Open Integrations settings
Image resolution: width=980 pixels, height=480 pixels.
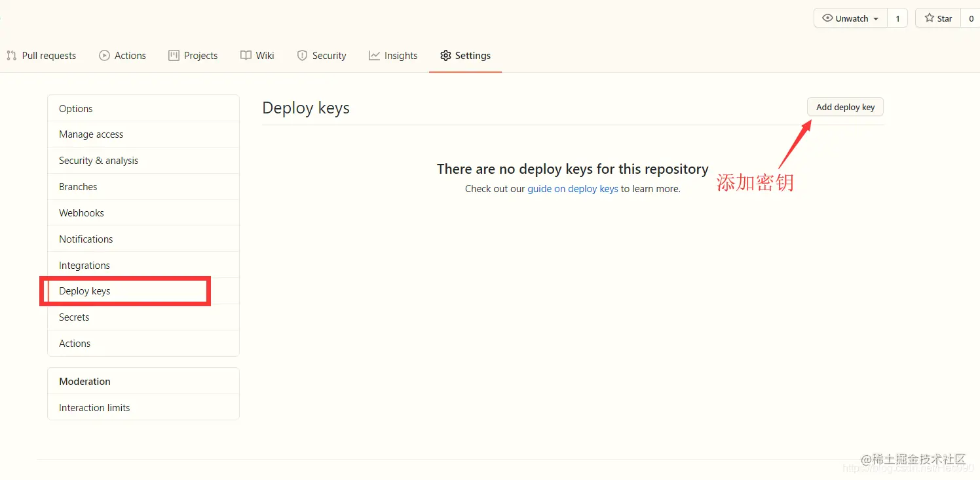tap(143, 266)
